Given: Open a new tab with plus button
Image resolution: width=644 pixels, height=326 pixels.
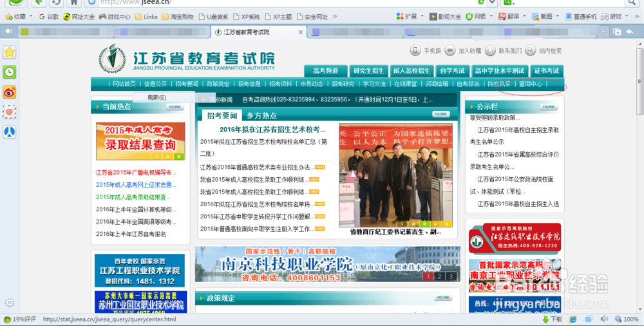Looking at the screenshot, I should (603, 32).
